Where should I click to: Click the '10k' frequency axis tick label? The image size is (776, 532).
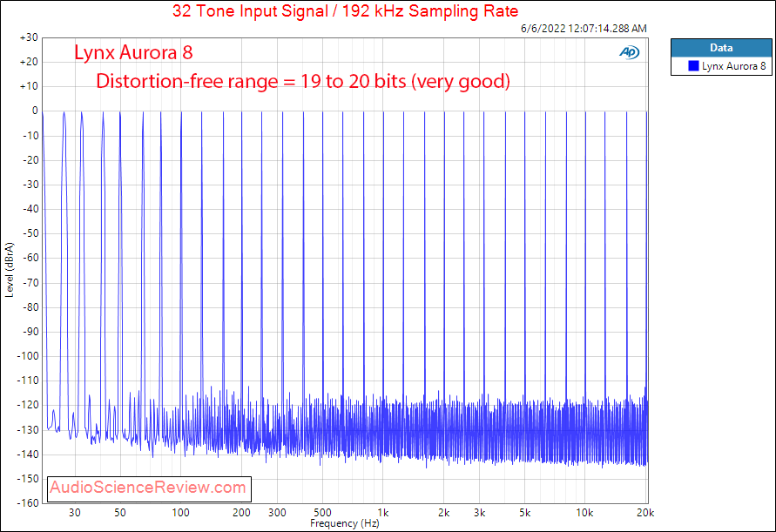(x=584, y=513)
